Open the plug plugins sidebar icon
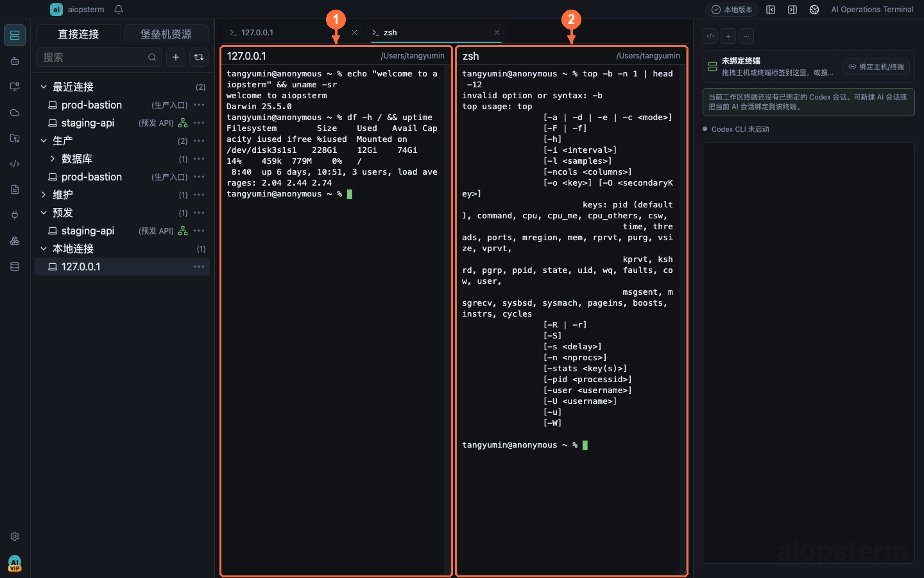 pyautogui.click(x=15, y=215)
